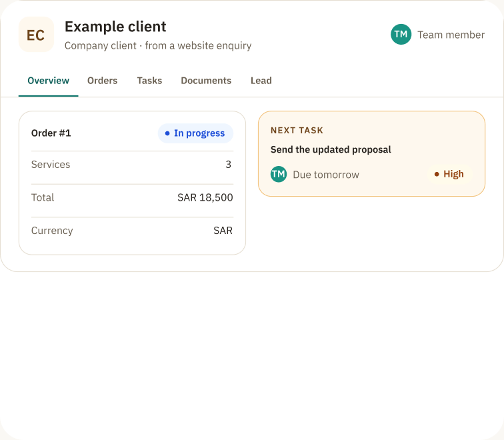Open the Orders tab
This screenshot has height=440, width=504.
[102, 81]
